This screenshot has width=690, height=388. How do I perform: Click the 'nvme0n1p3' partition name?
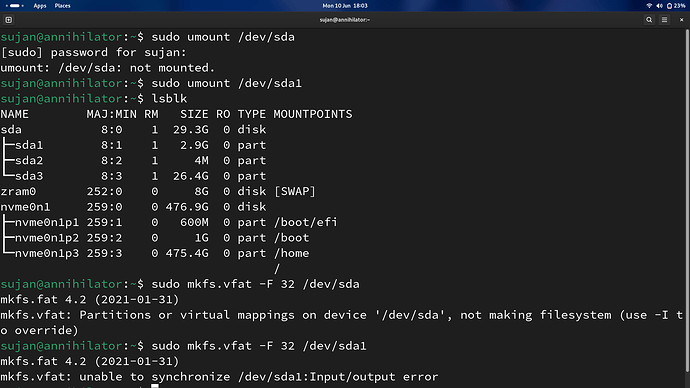point(47,253)
